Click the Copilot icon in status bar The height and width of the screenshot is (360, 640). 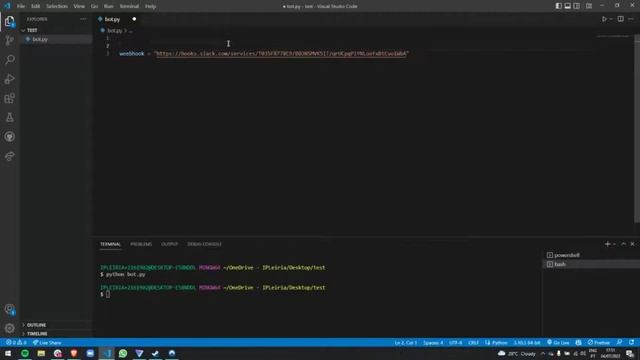(x=578, y=342)
